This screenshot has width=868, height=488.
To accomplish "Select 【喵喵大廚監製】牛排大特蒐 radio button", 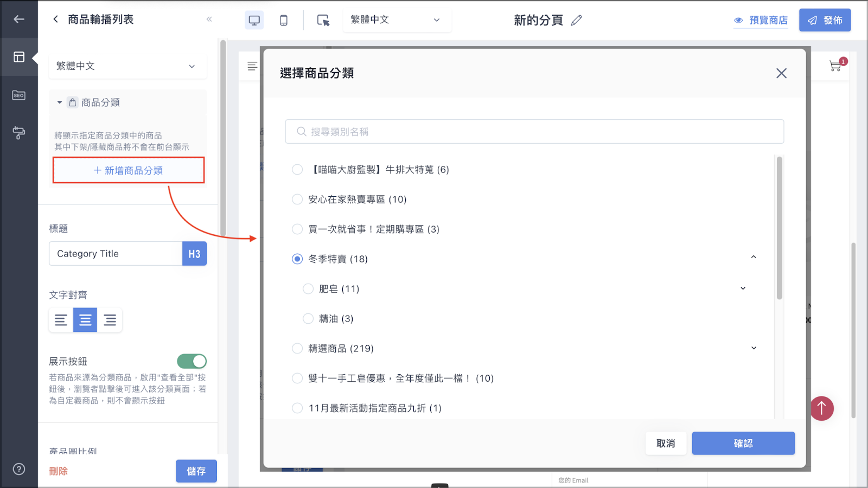I will 297,170.
